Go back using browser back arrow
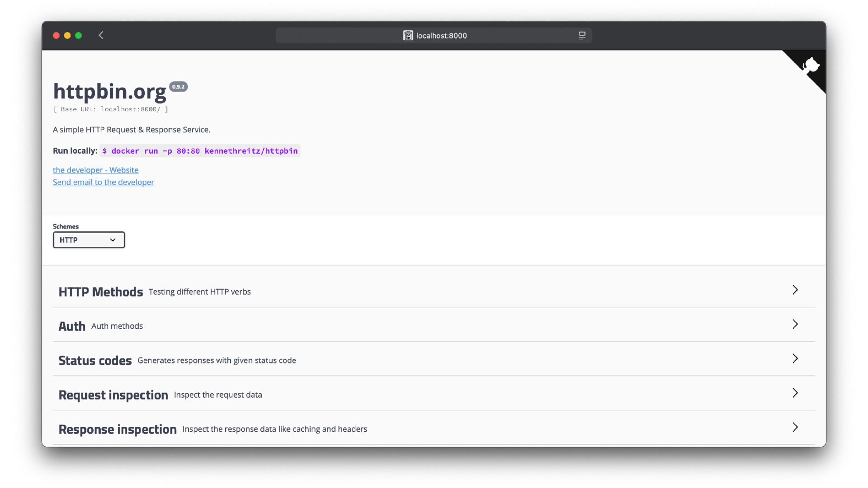Viewport: 868px width, 488px height. 101,35
